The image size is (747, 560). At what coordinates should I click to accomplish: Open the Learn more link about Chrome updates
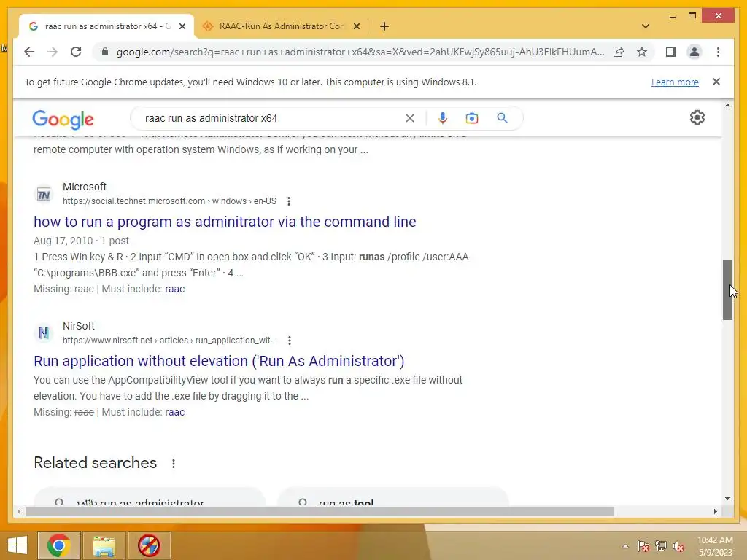[x=675, y=82]
